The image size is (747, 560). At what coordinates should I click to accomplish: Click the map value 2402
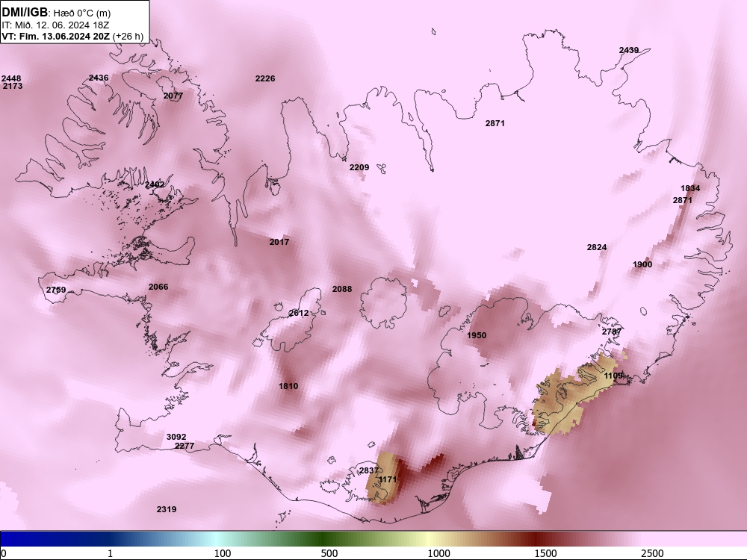point(155,184)
